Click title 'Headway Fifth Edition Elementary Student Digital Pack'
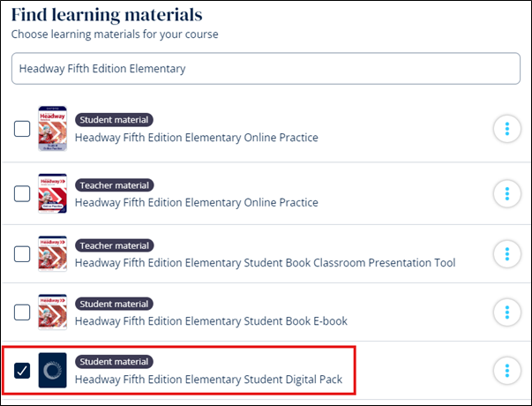Viewport: 532px width, 406px height. click(209, 380)
